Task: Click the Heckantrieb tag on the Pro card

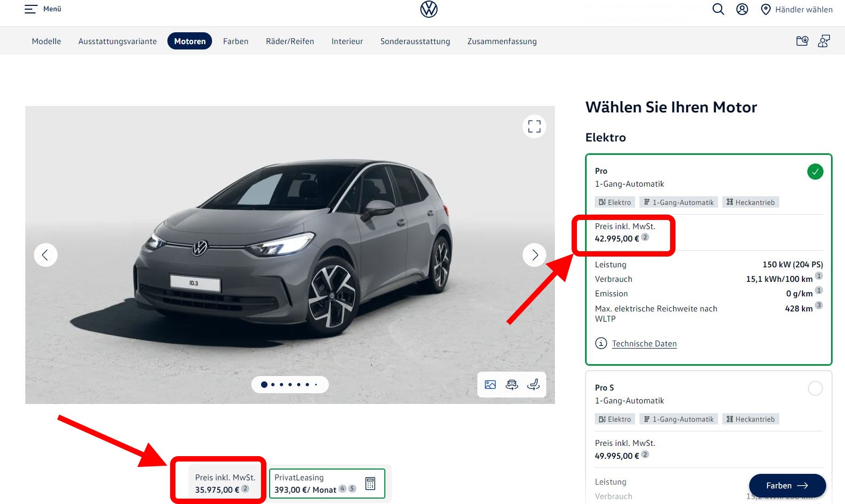Action: click(751, 202)
